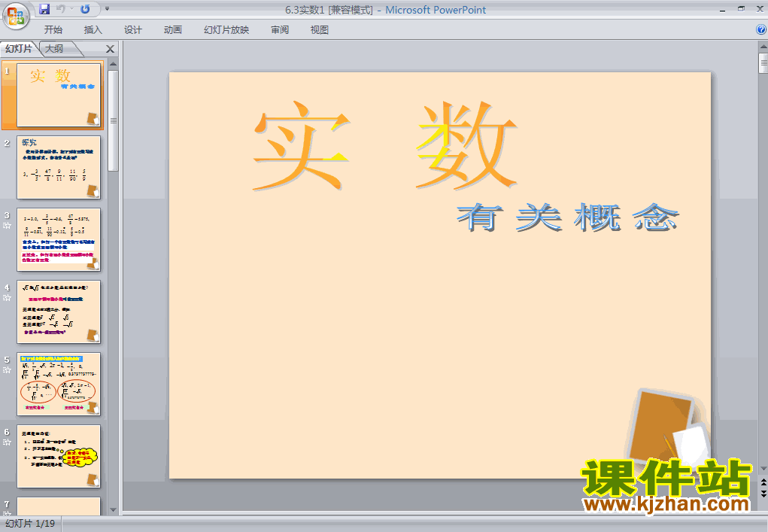Click thumbnail pane scroll up arrow
The image size is (768, 532).
click(113, 64)
